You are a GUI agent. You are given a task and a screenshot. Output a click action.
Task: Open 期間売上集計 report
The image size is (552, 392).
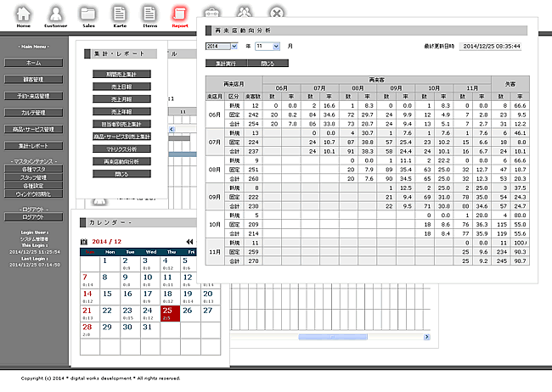[121, 75]
